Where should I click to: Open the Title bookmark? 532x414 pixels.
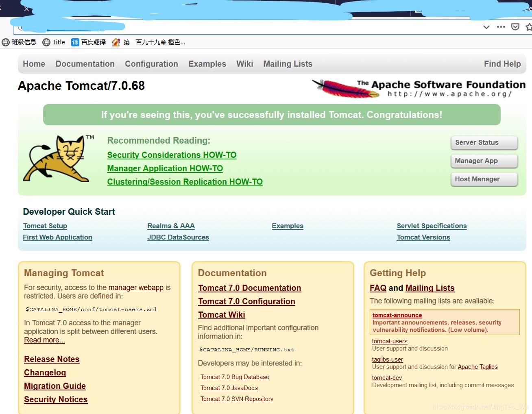coord(54,42)
